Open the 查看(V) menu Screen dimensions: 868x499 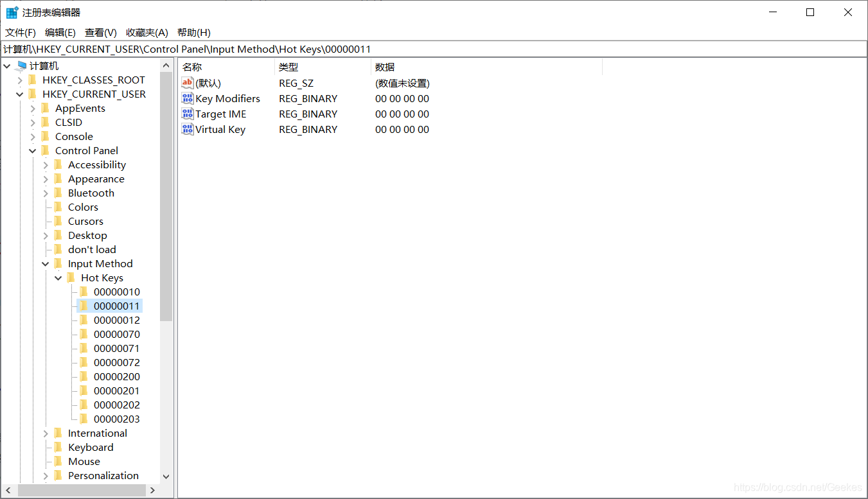[101, 32]
